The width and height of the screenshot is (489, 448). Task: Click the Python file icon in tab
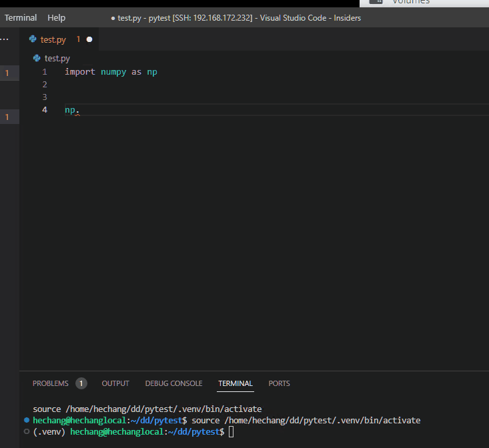(x=33, y=39)
